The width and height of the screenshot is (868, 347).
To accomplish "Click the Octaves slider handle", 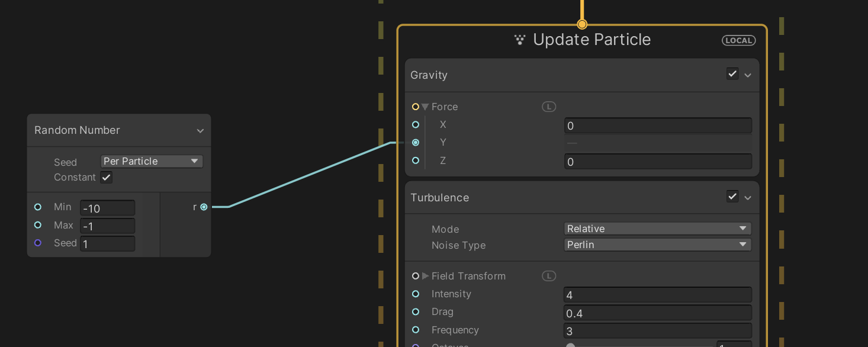I will pyautogui.click(x=570, y=345).
